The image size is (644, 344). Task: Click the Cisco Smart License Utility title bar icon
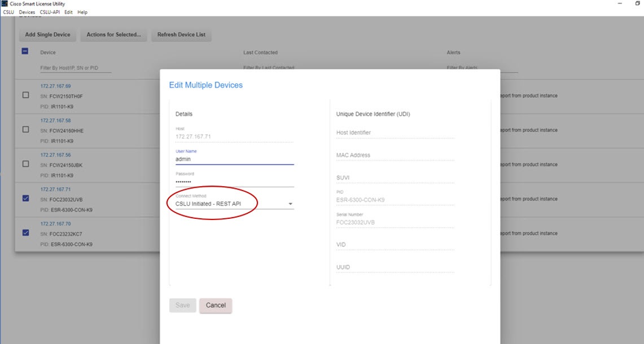tap(5, 3)
